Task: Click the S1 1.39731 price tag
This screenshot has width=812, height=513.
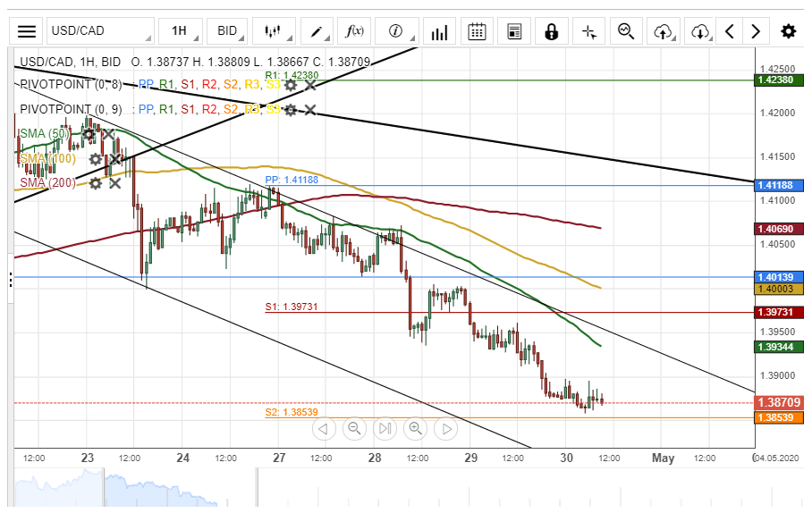Action: 779,312
